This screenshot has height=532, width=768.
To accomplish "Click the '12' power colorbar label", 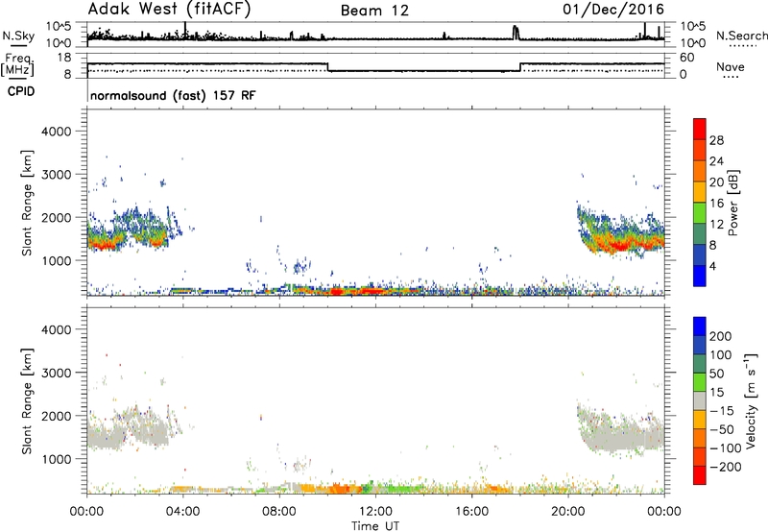I will click(716, 225).
